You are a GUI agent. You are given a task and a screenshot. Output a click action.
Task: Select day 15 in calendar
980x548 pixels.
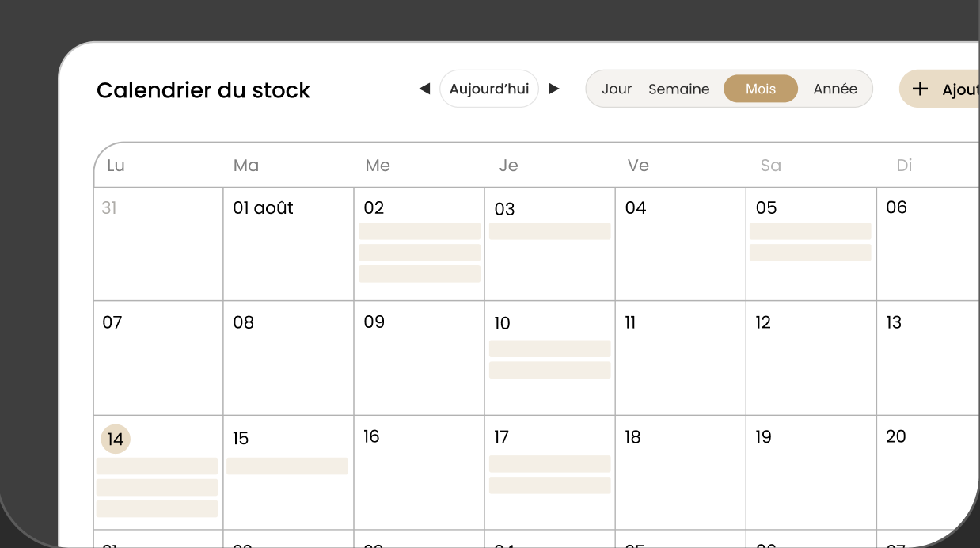[x=241, y=438]
